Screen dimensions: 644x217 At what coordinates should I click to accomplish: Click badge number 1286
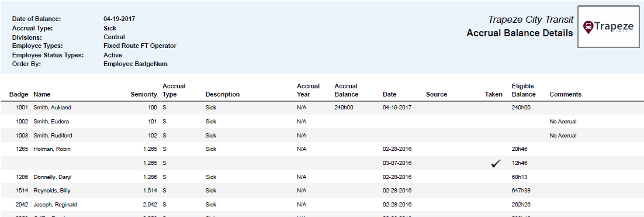(22, 177)
